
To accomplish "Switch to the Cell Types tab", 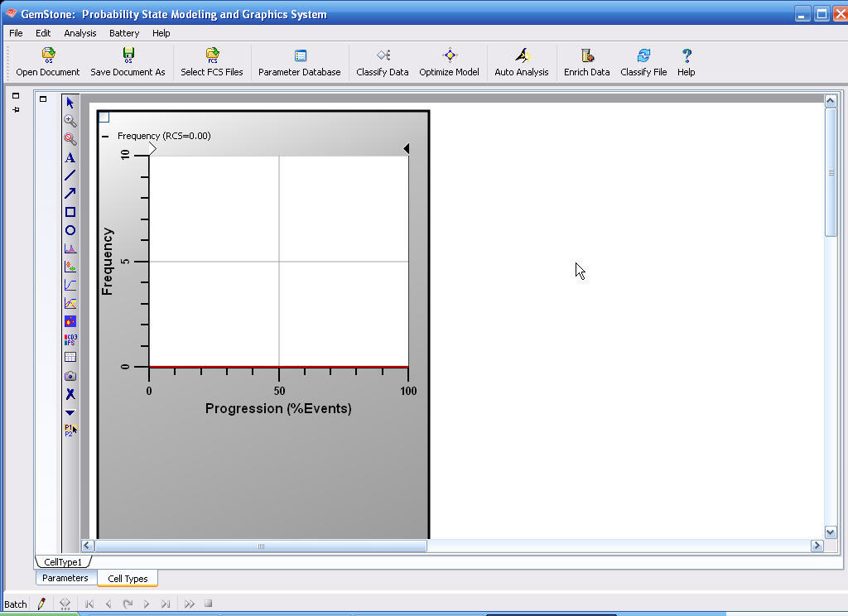I will [x=128, y=578].
